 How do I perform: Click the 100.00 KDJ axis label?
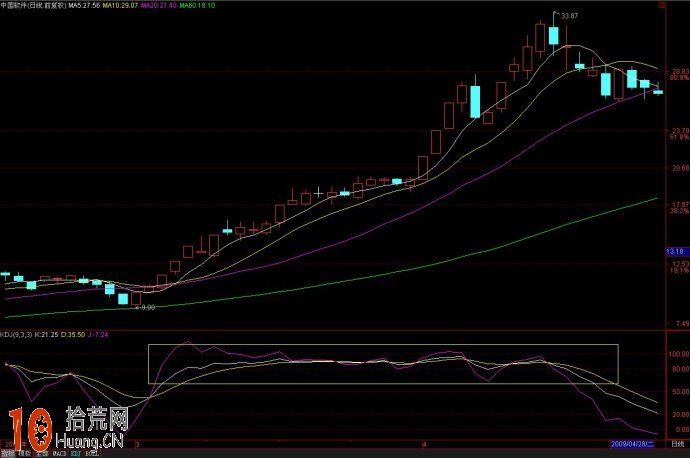tap(679, 354)
